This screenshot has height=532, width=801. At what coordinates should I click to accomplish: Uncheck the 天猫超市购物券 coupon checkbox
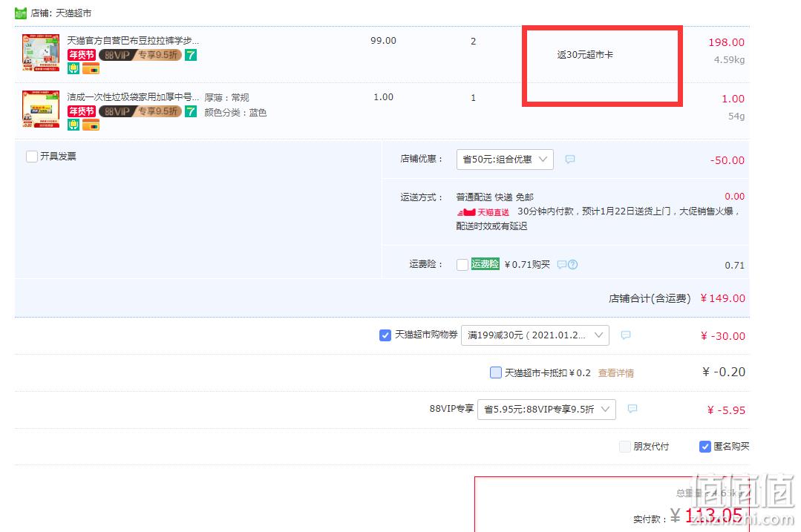(x=385, y=335)
